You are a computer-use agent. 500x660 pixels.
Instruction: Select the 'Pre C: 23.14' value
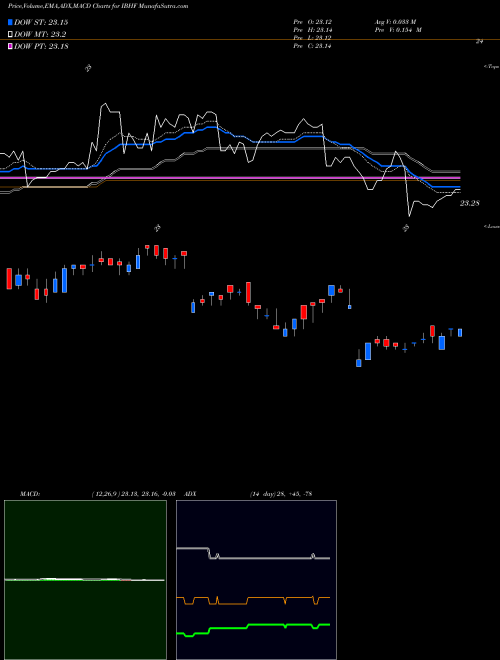pos(313,46)
